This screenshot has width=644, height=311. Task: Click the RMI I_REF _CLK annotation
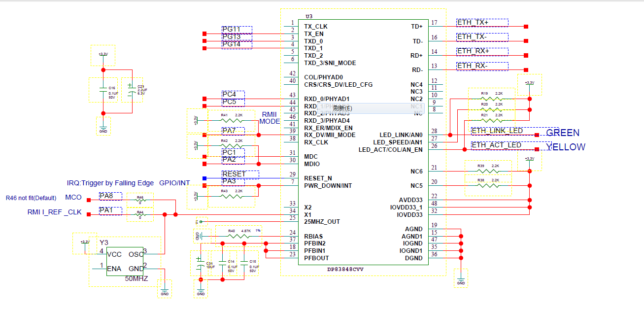click(55, 213)
